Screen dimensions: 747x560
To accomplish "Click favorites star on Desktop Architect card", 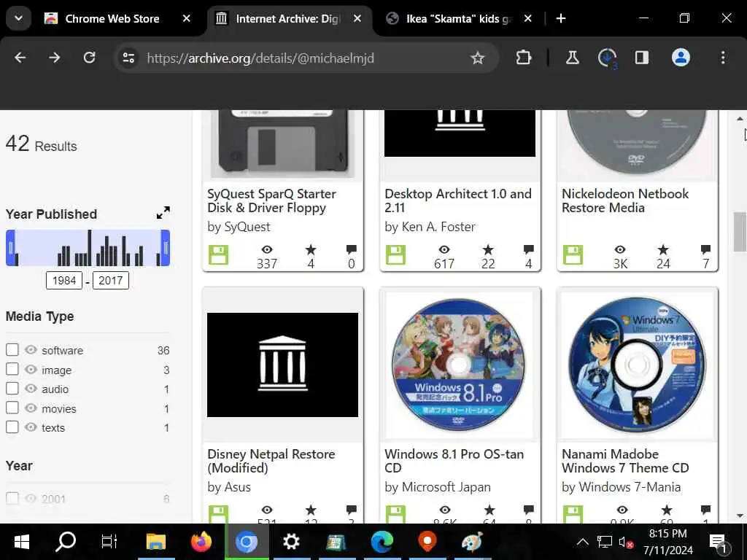I will point(488,249).
